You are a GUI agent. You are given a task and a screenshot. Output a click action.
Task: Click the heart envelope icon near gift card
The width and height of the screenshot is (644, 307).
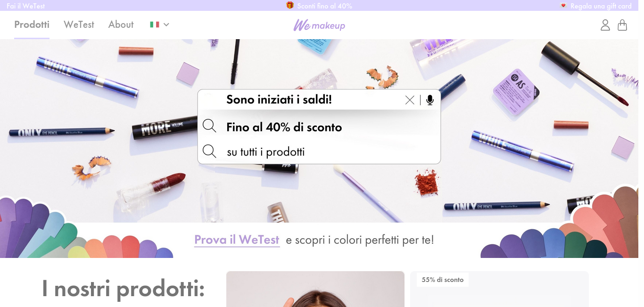pyautogui.click(x=563, y=6)
